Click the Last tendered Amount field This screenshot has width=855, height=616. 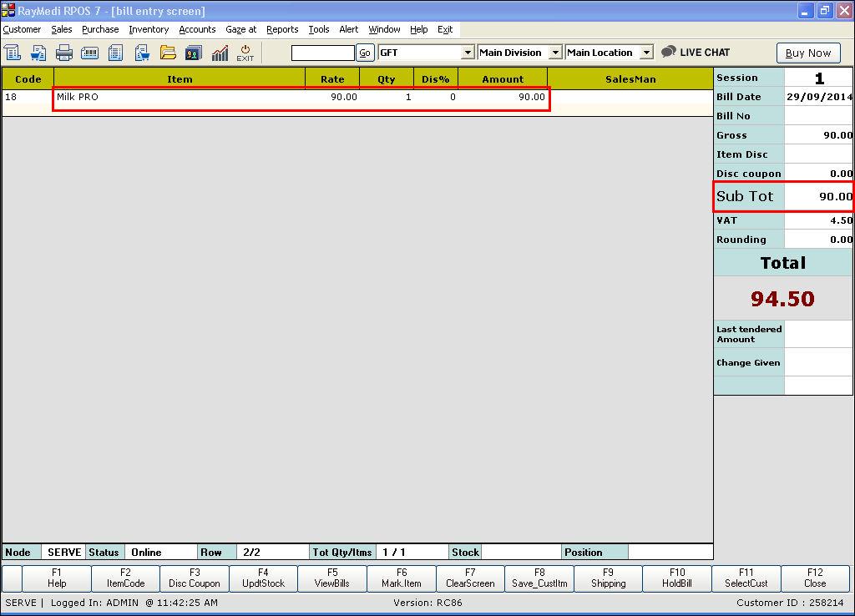(818, 334)
